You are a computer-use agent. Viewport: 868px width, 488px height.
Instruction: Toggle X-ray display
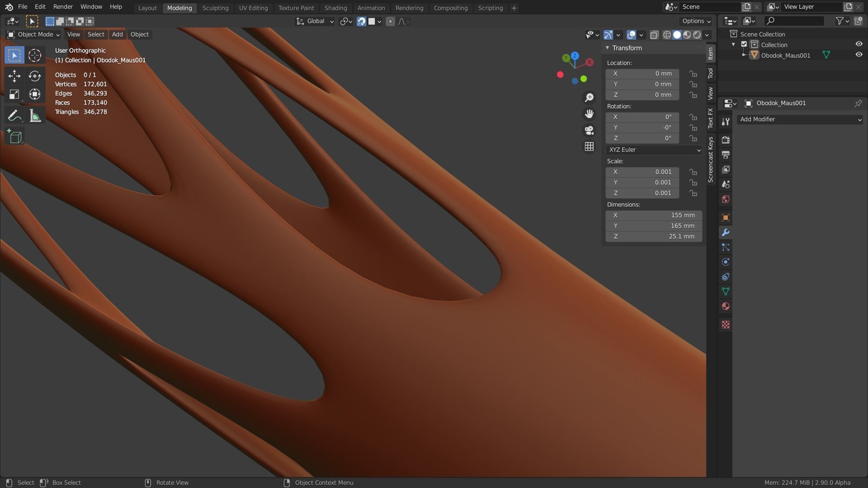click(654, 35)
